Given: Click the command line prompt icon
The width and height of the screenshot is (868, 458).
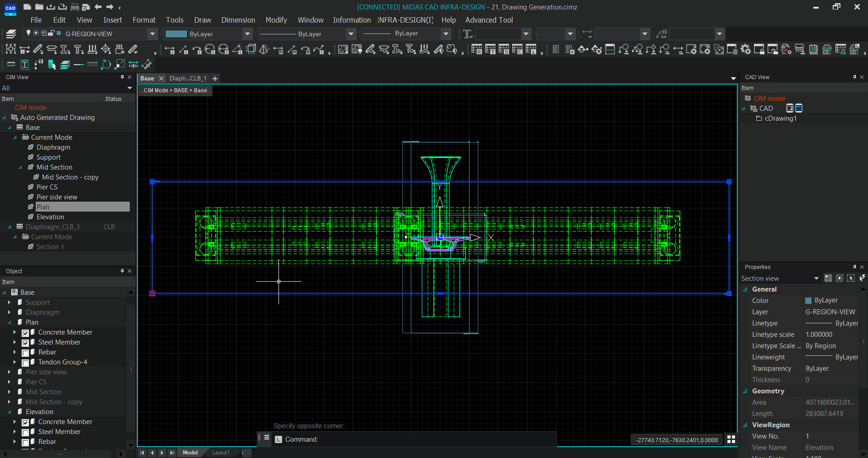Looking at the screenshot, I should click(x=278, y=439).
